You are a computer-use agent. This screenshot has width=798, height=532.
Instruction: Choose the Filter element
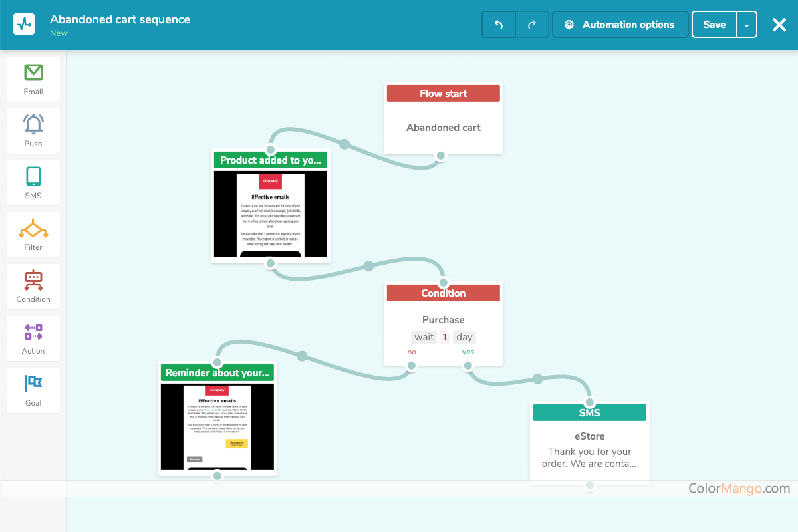(33, 235)
